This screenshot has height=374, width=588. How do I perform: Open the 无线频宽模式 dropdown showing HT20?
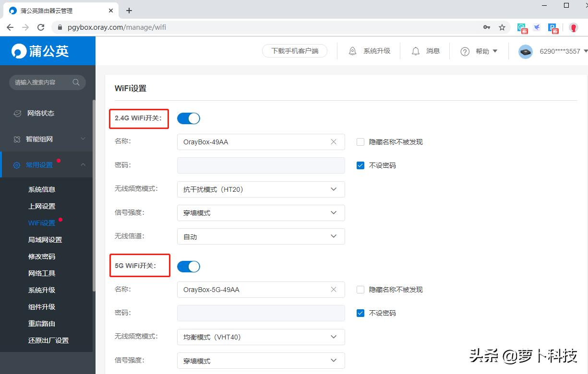(261, 189)
